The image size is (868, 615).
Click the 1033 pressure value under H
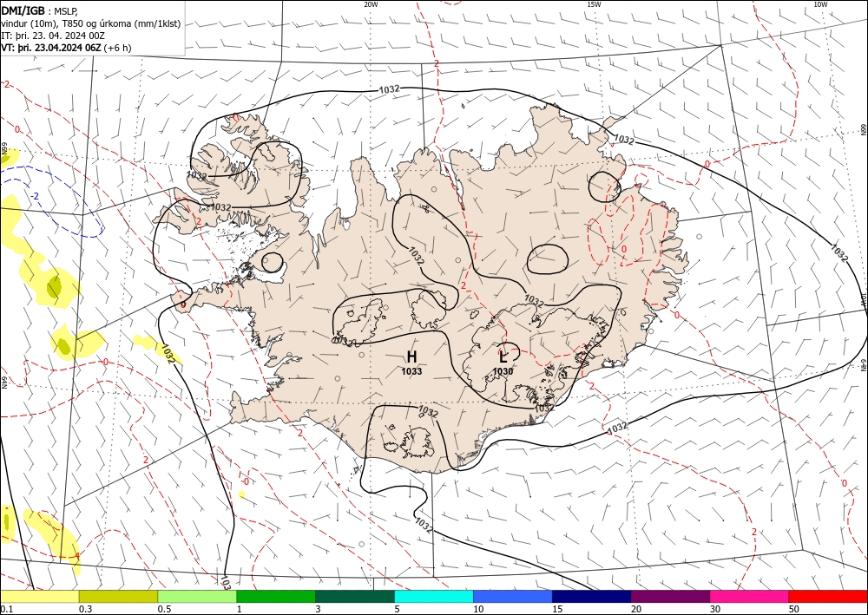coord(411,371)
